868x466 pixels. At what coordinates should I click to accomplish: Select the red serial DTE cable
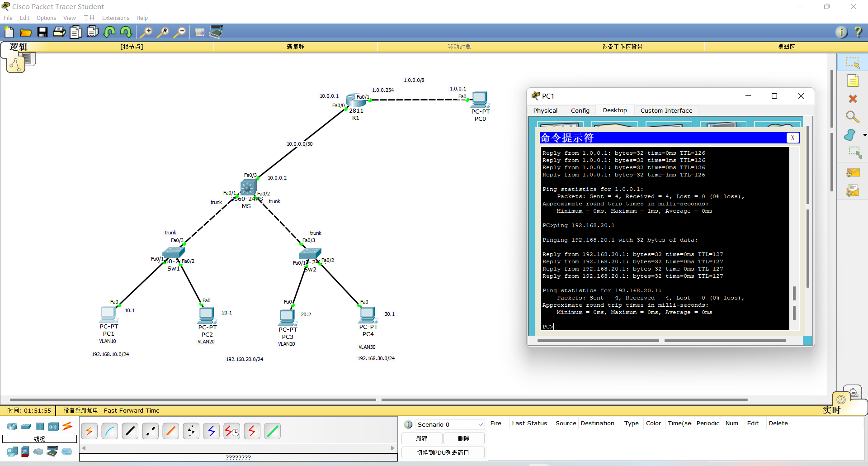click(x=252, y=431)
